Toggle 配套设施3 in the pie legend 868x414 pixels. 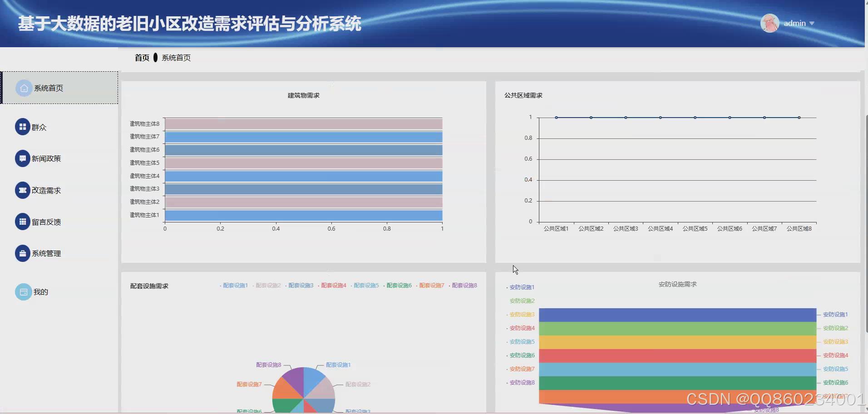(299, 286)
